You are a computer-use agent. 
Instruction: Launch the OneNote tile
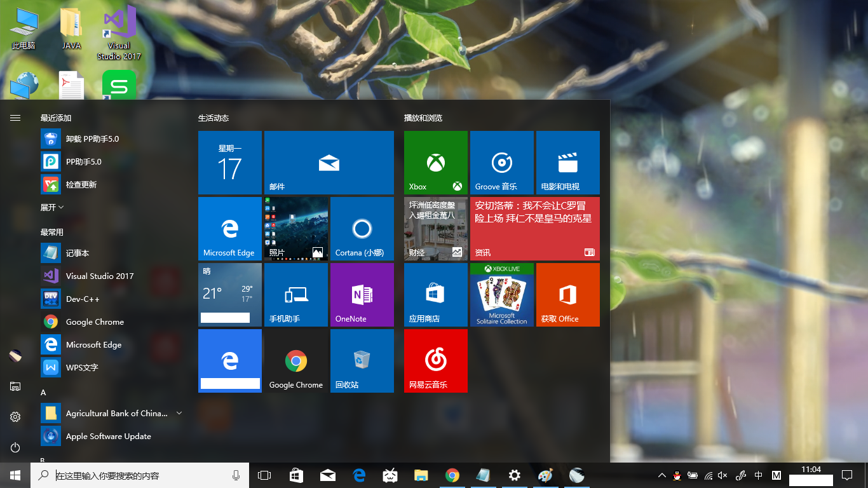click(x=362, y=295)
